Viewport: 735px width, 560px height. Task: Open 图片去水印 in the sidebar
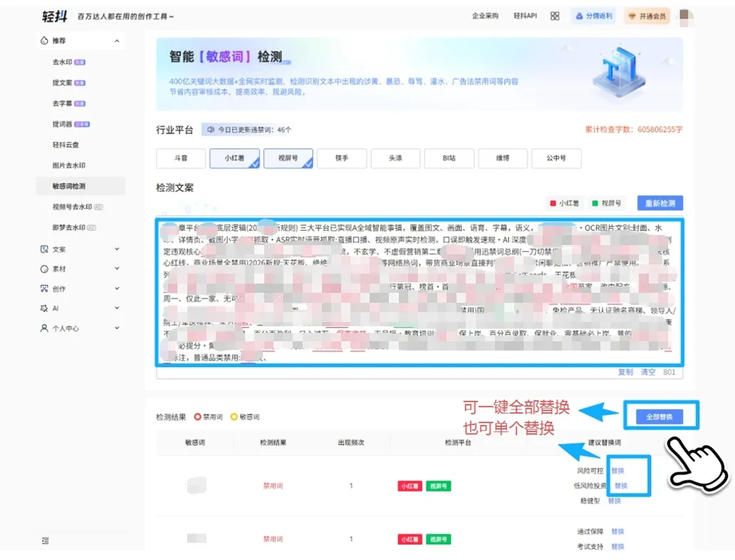tap(69, 165)
